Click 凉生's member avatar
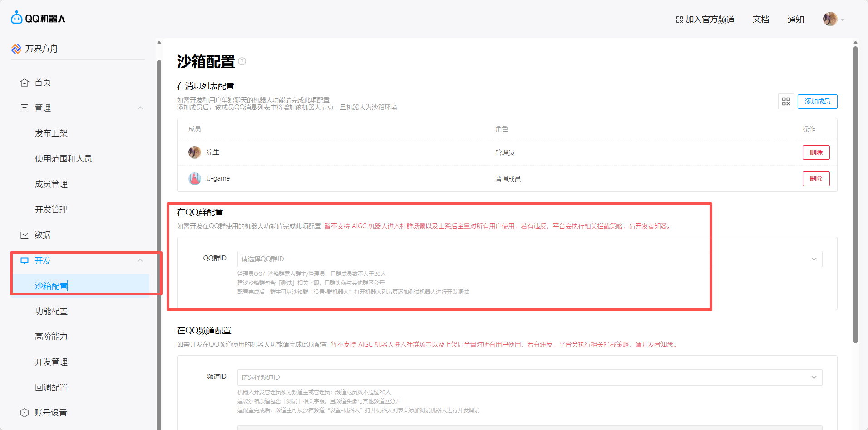The image size is (868, 430). tap(195, 152)
